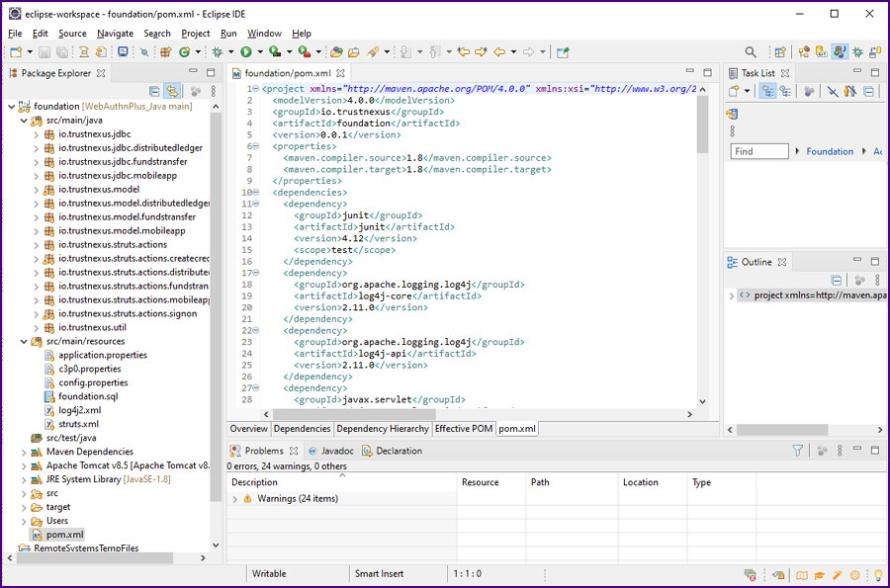Click the Foundation link in Task List

coord(830,151)
